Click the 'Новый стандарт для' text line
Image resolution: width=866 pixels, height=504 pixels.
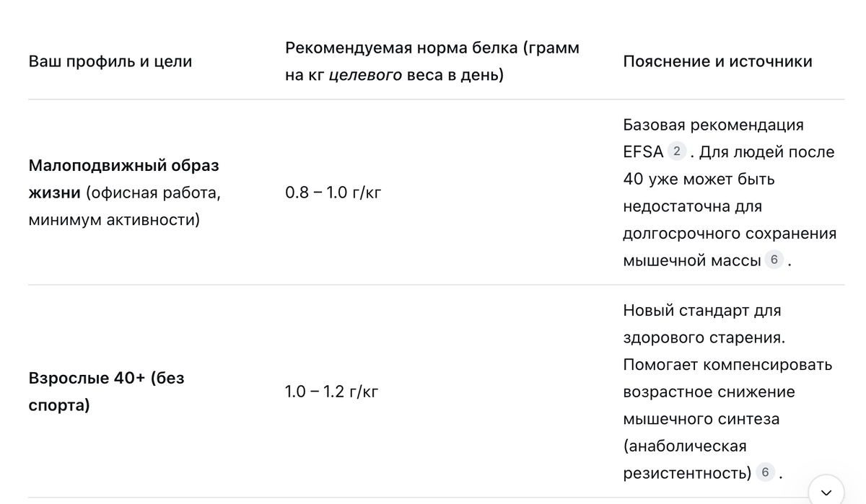click(x=701, y=311)
